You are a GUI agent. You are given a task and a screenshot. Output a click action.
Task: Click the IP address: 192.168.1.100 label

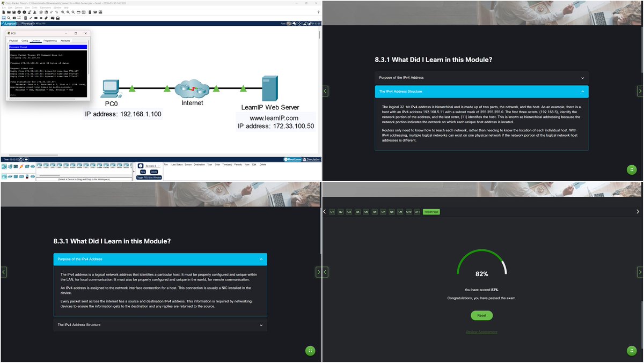point(123,114)
